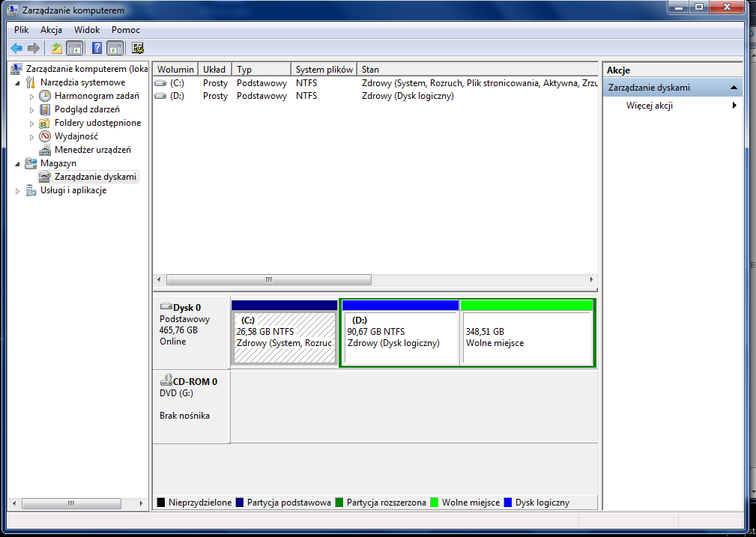Image resolution: width=756 pixels, height=537 pixels.
Task: Click the Magazyn storage icon
Action: (x=31, y=163)
